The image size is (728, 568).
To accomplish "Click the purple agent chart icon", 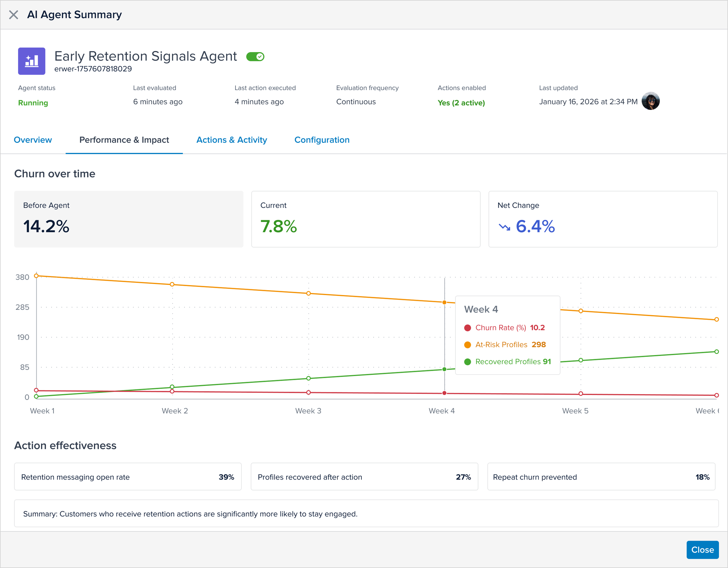I will click(32, 61).
